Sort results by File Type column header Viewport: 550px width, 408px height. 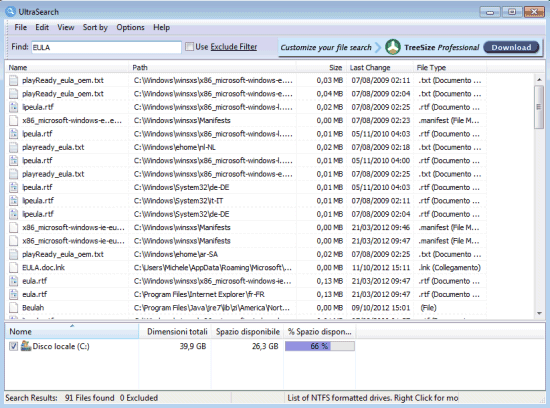[450, 67]
